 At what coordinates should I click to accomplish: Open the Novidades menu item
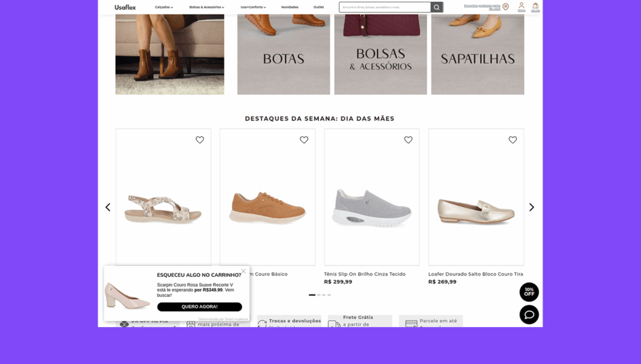289,8
